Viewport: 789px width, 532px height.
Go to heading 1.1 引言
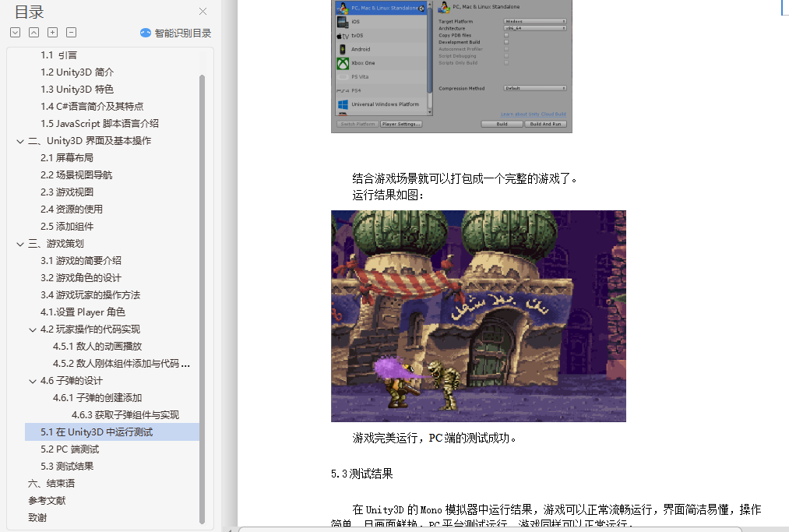pos(59,55)
